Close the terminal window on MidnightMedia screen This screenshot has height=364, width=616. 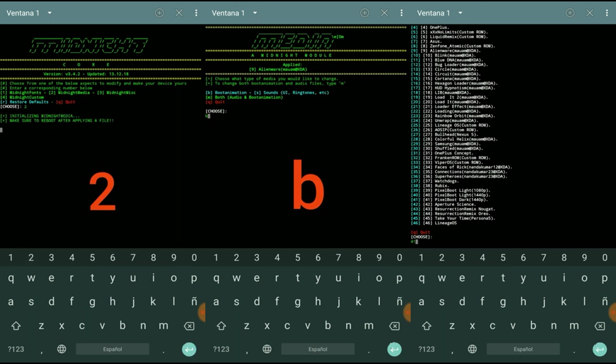pos(384,13)
